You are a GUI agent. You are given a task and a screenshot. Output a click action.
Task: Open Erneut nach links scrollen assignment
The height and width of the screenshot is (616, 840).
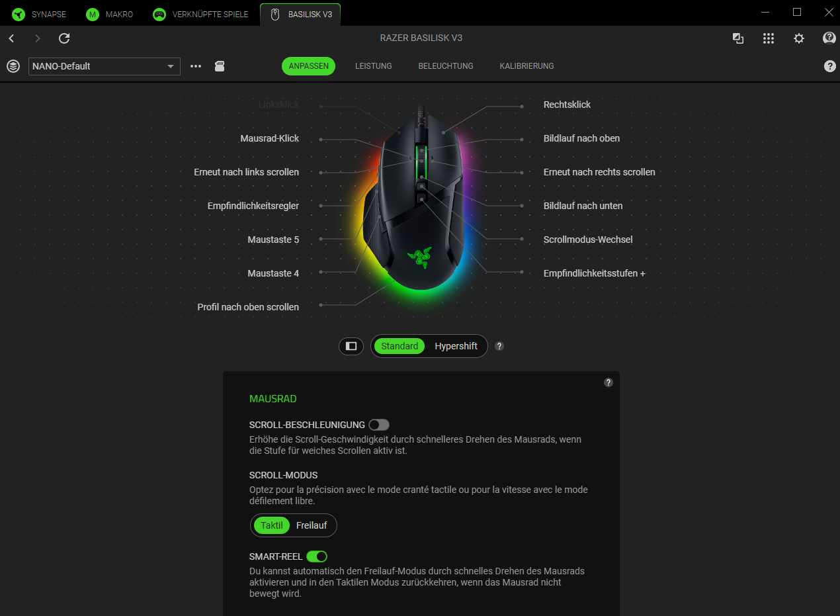247,172
